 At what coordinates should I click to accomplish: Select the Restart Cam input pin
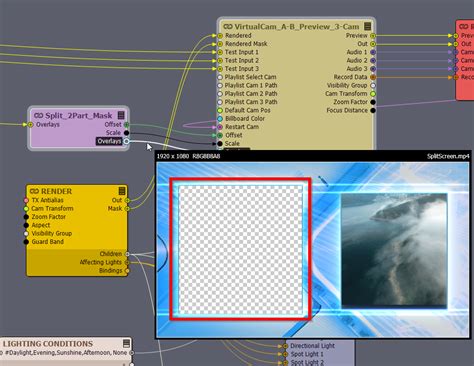220,127
